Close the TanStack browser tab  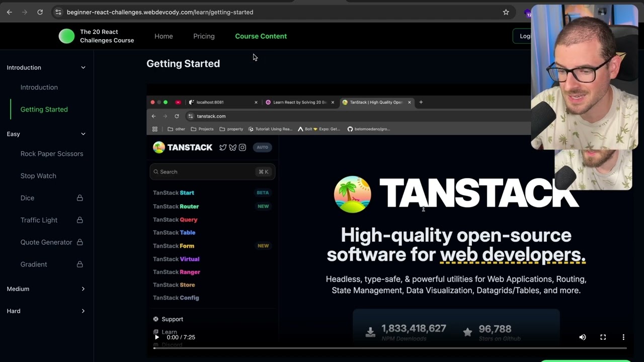[409, 102]
